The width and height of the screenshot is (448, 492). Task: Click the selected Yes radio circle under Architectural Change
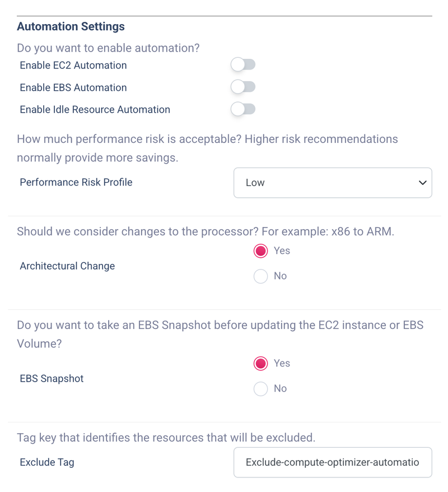click(260, 251)
